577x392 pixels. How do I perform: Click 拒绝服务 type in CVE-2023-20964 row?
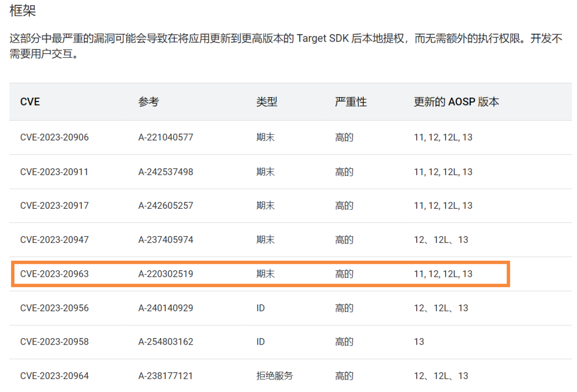(x=275, y=376)
